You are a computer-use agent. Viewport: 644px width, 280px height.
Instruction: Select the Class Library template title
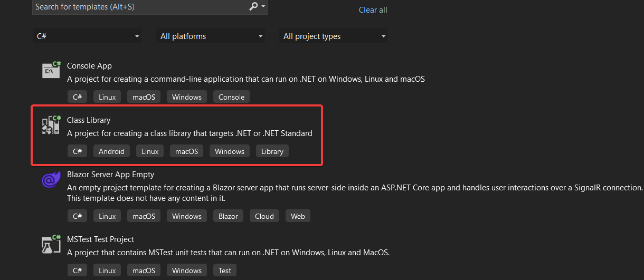(x=89, y=120)
